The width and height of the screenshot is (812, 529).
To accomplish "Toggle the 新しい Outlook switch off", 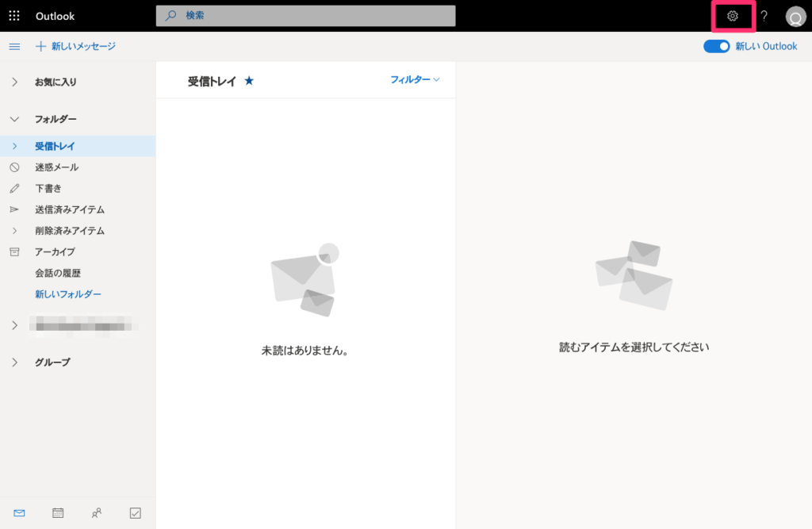I will tap(716, 47).
